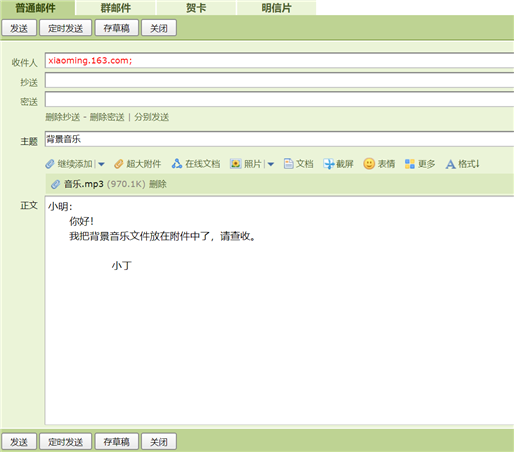Expand the 继续添加 dropdown arrow
515x454 pixels.
point(101,164)
